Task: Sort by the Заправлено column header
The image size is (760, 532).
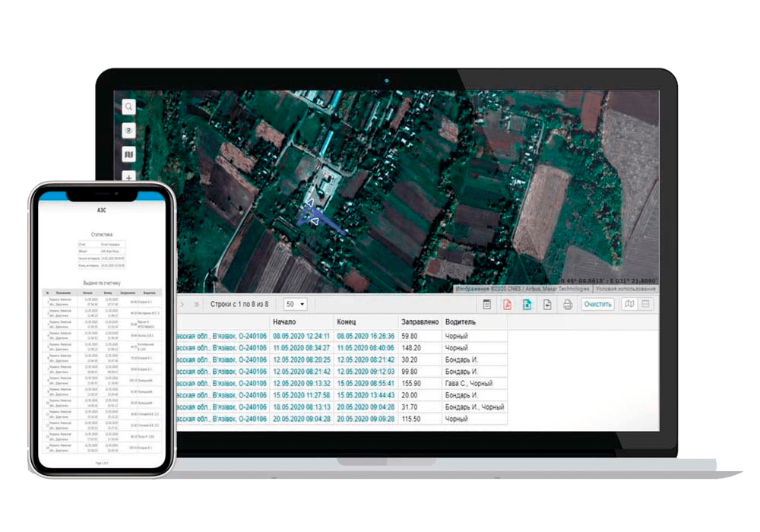Action: [x=420, y=322]
